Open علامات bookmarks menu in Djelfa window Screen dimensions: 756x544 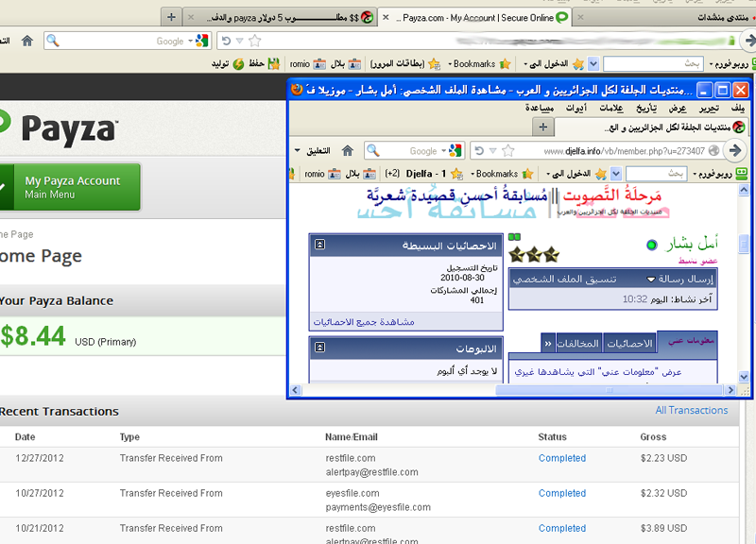pos(611,108)
